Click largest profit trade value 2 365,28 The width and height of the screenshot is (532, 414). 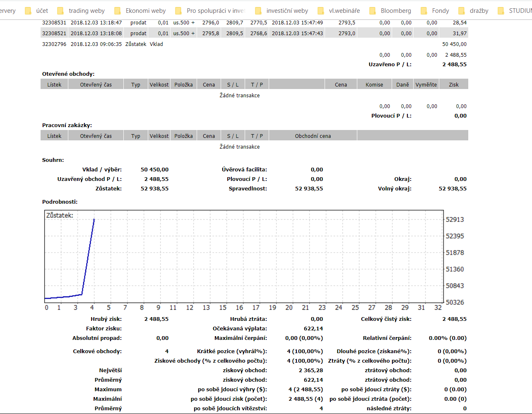pos(311,371)
